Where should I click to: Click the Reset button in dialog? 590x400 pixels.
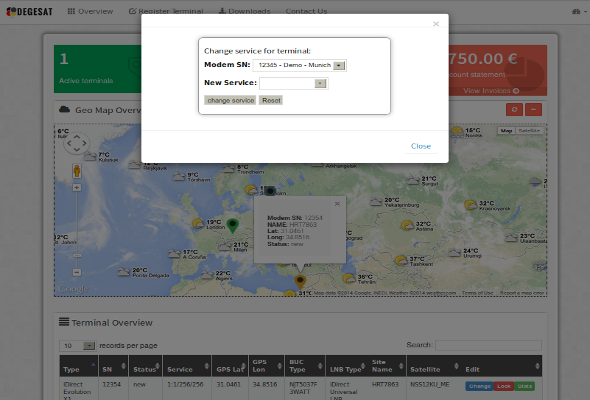(x=271, y=100)
